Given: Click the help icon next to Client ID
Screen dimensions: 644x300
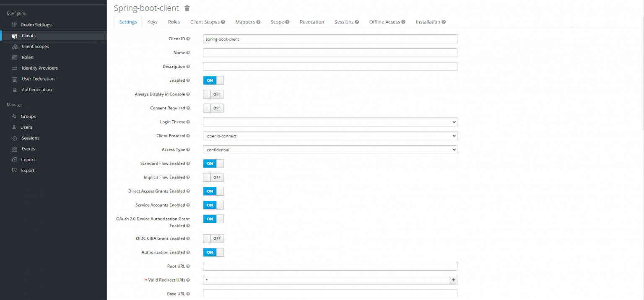Looking at the screenshot, I should (x=188, y=39).
